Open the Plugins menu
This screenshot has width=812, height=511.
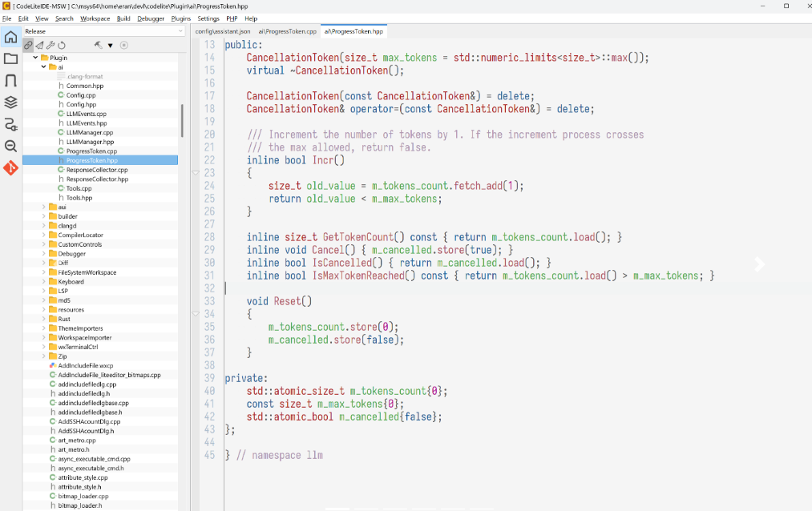click(180, 18)
